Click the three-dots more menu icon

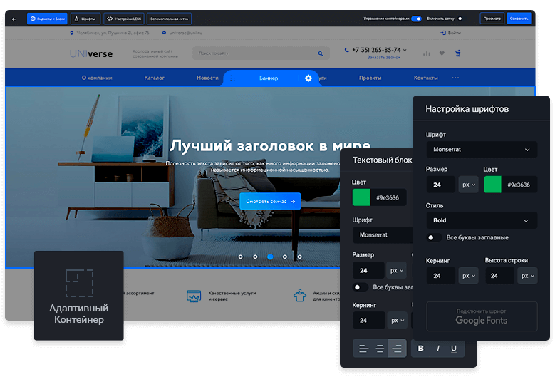click(455, 78)
